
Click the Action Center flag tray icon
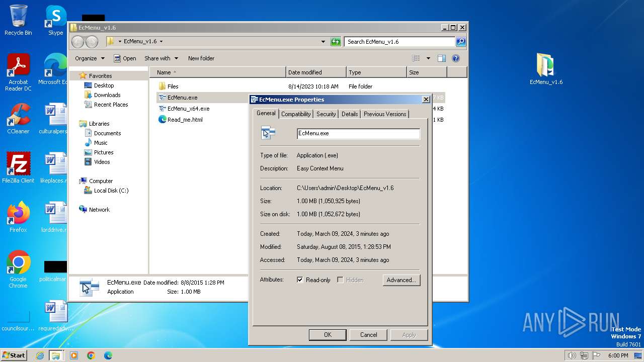point(596,355)
